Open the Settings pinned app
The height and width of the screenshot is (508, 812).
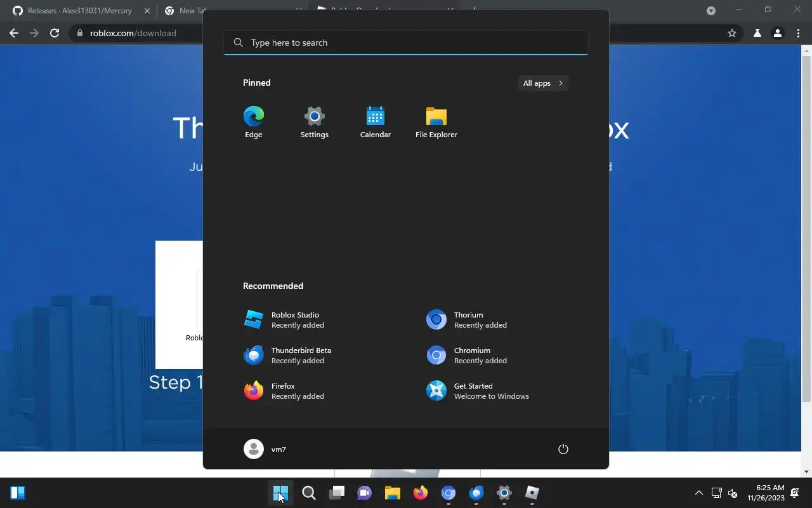point(315,122)
